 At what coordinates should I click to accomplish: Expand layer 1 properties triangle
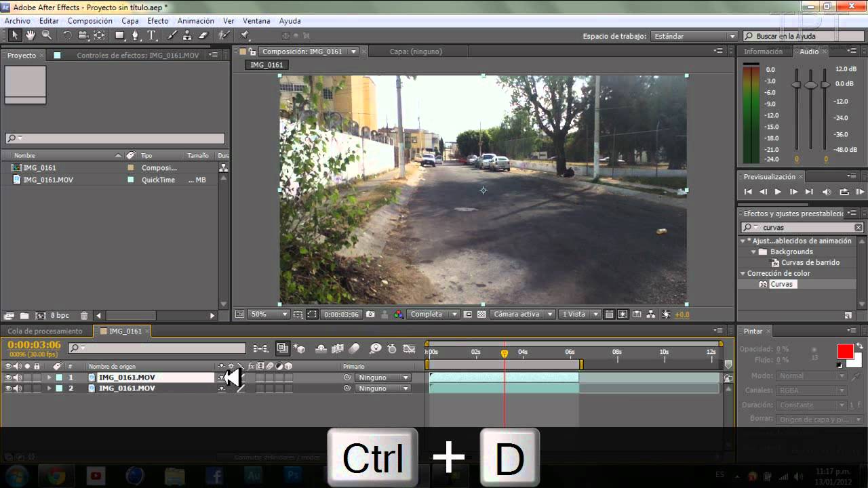[x=49, y=378]
